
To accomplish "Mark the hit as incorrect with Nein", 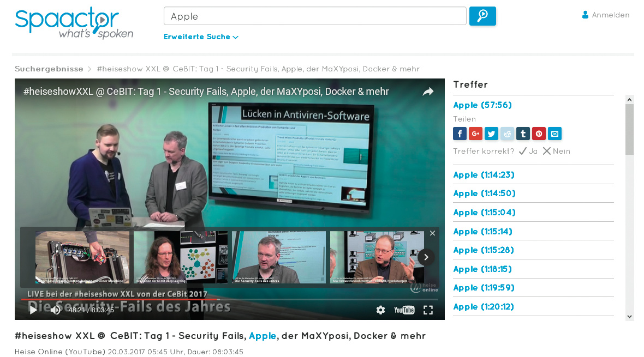I will (x=556, y=151).
